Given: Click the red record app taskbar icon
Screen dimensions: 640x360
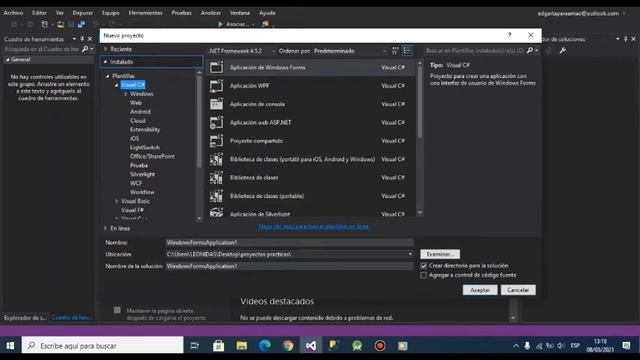Looking at the screenshot, I should [x=380, y=346].
